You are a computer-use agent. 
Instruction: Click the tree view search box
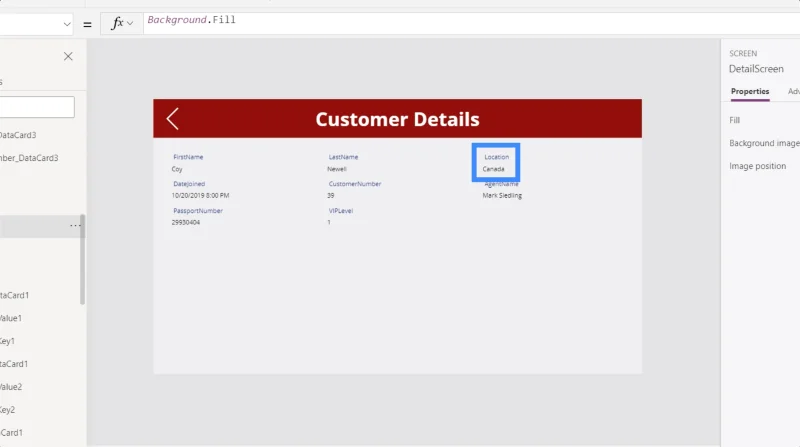click(x=37, y=107)
